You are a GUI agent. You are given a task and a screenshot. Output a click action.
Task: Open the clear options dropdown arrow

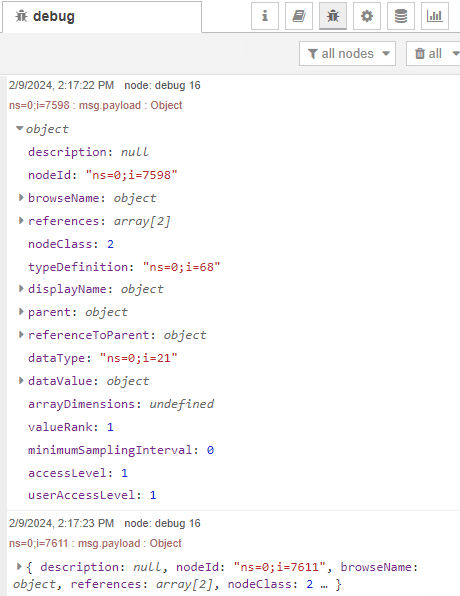point(455,54)
